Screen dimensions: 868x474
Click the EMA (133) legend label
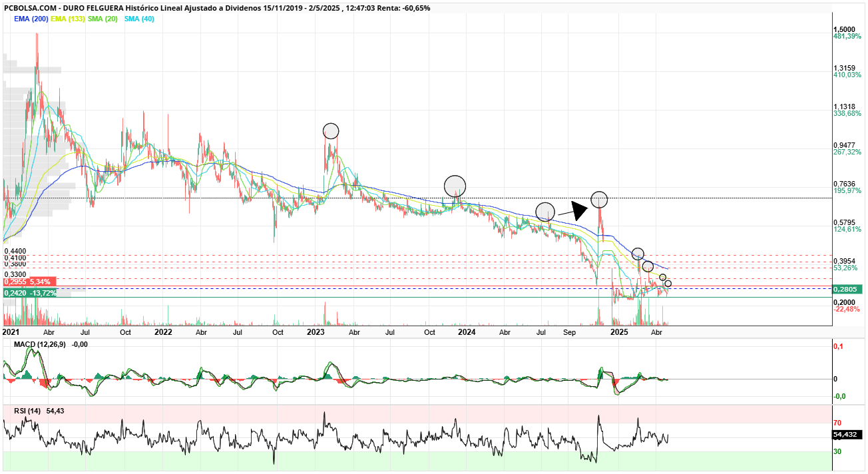(69, 19)
